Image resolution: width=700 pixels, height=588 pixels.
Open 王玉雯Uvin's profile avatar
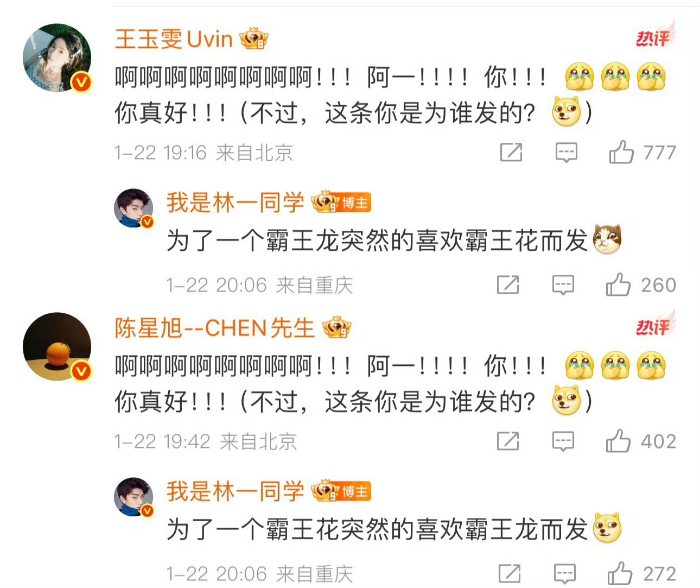[x=58, y=58]
